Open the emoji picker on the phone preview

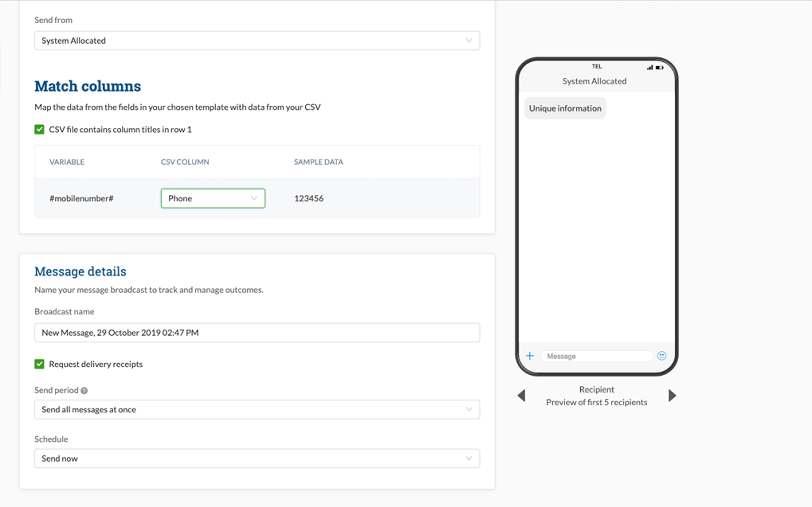click(x=661, y=355)
